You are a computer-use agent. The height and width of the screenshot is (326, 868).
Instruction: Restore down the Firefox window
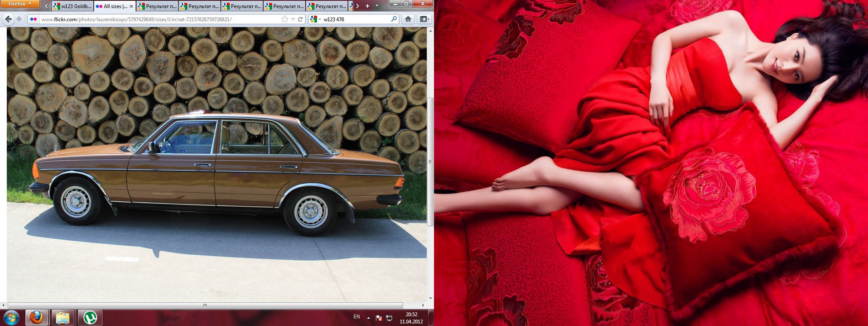point(406,4)
